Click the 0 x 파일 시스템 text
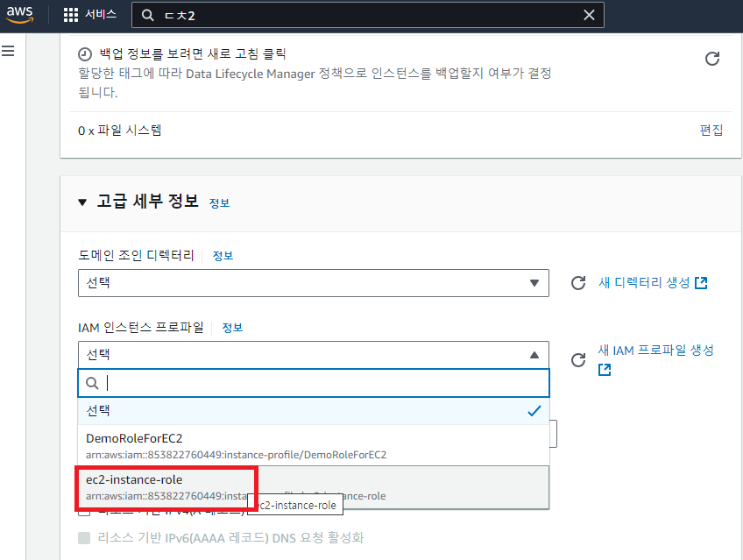This screenshot has width=743, height=560. click(x=120, y=131)
